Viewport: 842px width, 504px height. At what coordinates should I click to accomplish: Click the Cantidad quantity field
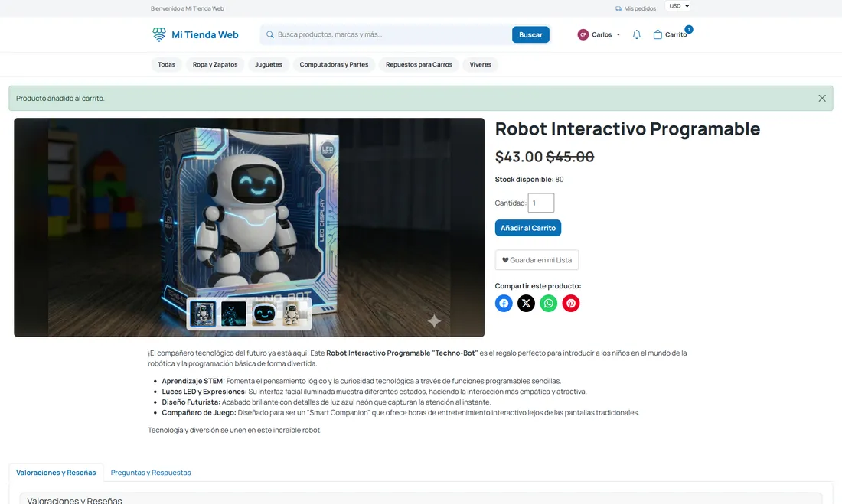[540, 203]
